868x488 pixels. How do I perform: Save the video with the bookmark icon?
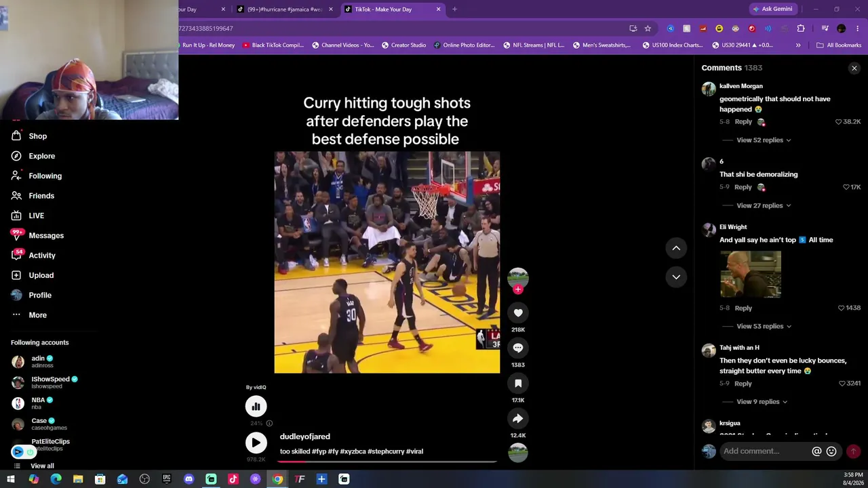pos(518,383)
